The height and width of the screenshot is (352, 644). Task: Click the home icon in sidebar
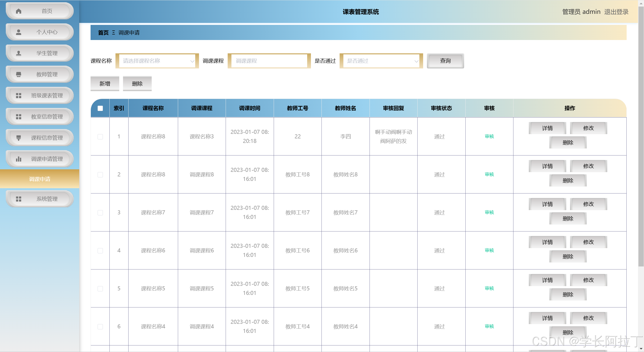pos(19,11)
